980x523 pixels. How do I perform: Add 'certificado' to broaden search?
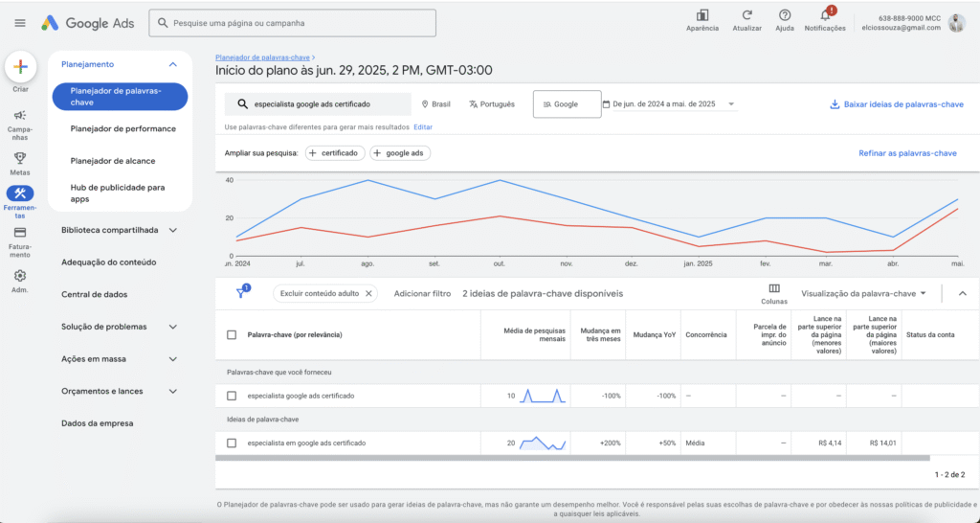point(335,153)
